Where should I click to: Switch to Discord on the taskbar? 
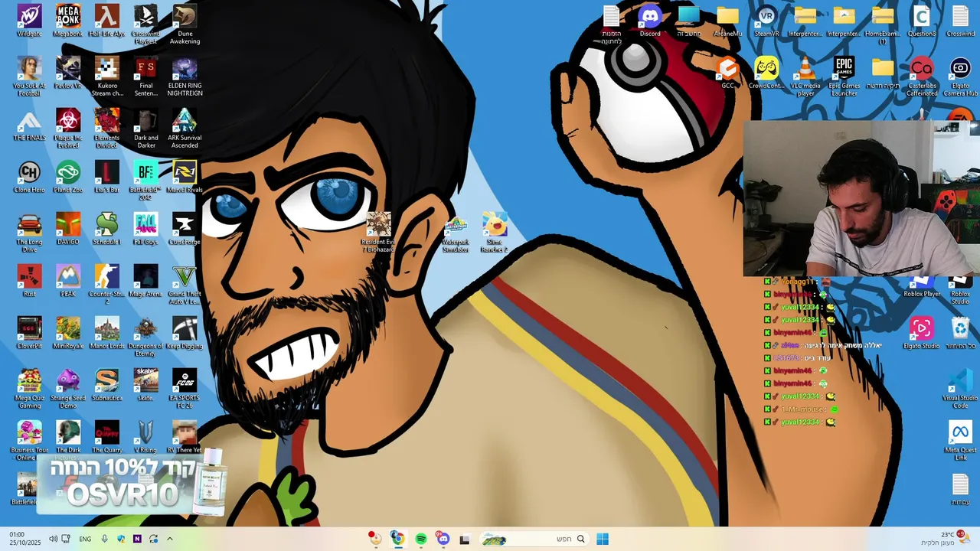click(x=443, y=539)
